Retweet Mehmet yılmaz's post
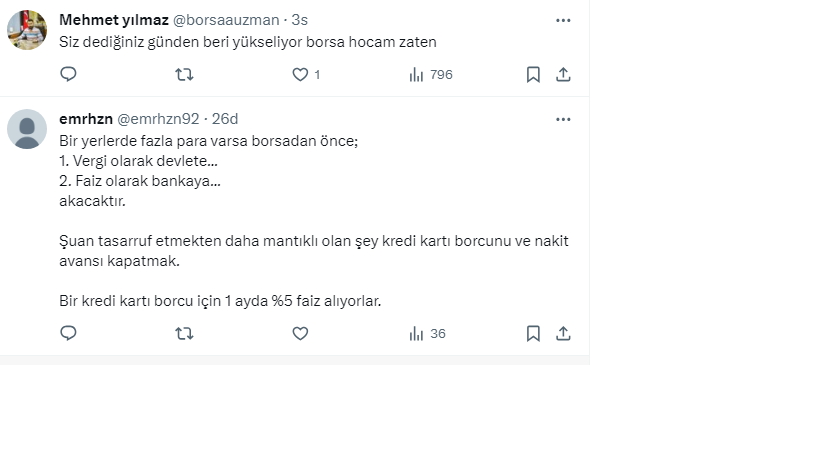This screenshot has width=837, height=463. [184, 75]
